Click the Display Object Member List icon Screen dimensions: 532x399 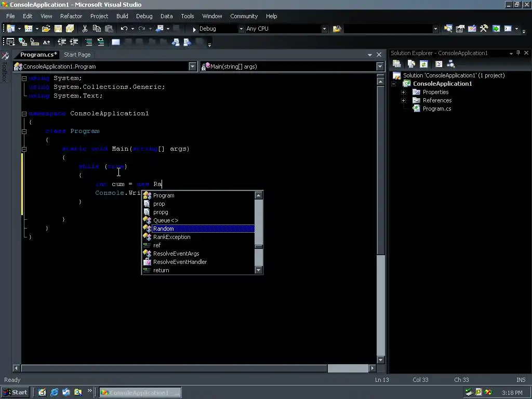click(11, 42)
